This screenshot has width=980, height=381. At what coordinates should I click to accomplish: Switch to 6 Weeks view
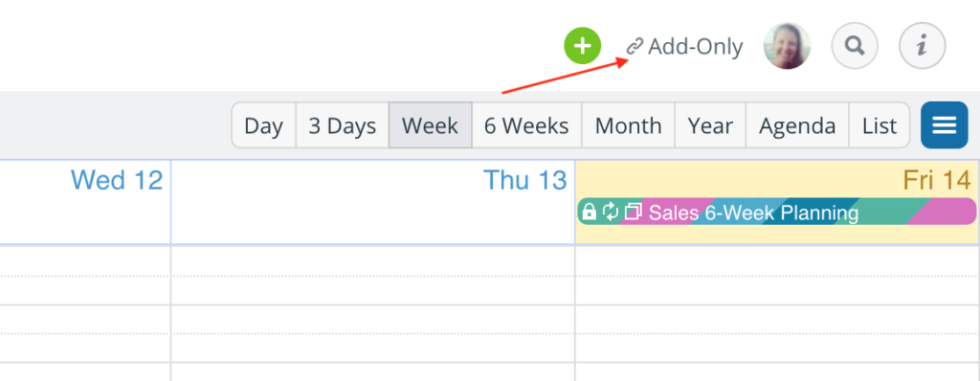pyautogui.click(x=526, y=125)
